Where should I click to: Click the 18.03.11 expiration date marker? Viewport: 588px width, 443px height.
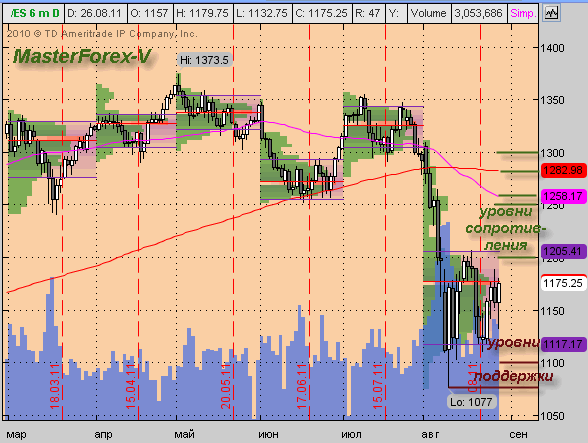pyautogui.click(x=55, y=386)
